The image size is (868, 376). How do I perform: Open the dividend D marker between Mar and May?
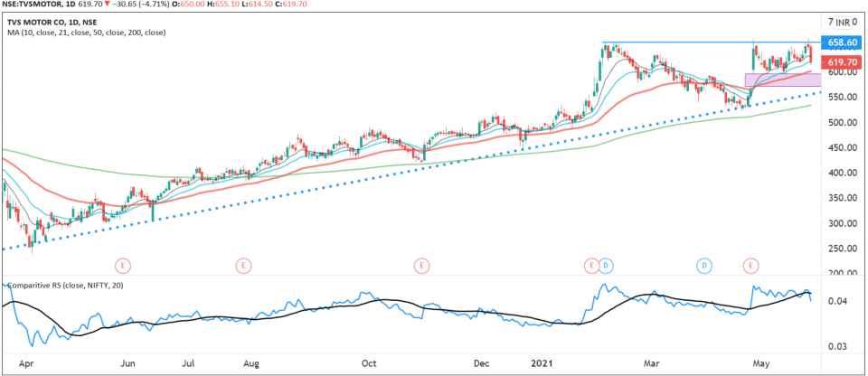click(x=704, y=266)
